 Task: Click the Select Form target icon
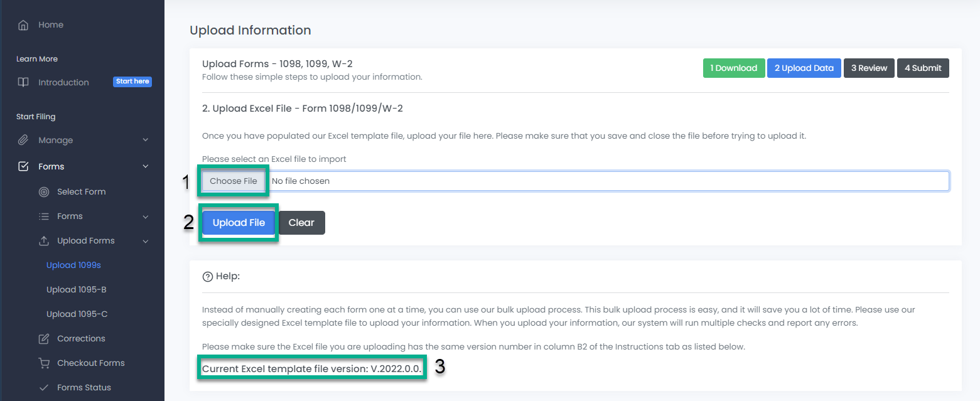pos(44,192)
